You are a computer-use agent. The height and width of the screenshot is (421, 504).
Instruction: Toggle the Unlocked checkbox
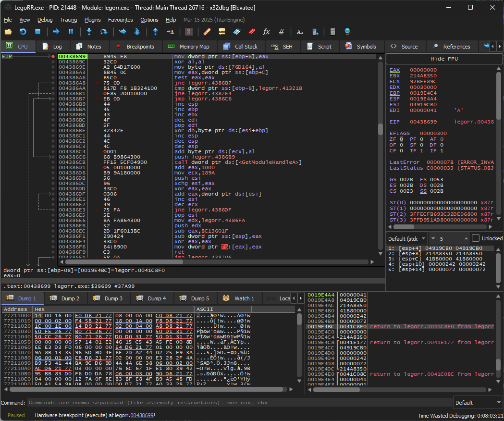click(x=476, y=238)
